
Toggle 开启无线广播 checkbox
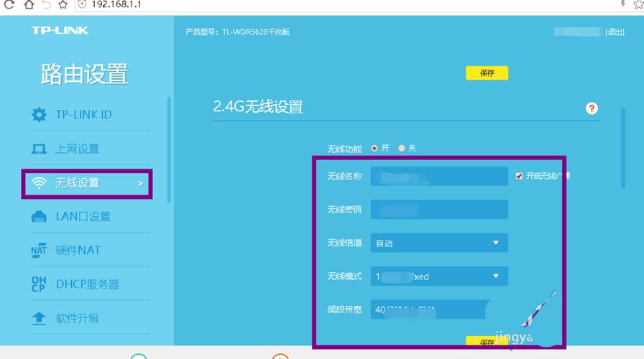coord(519,176)
